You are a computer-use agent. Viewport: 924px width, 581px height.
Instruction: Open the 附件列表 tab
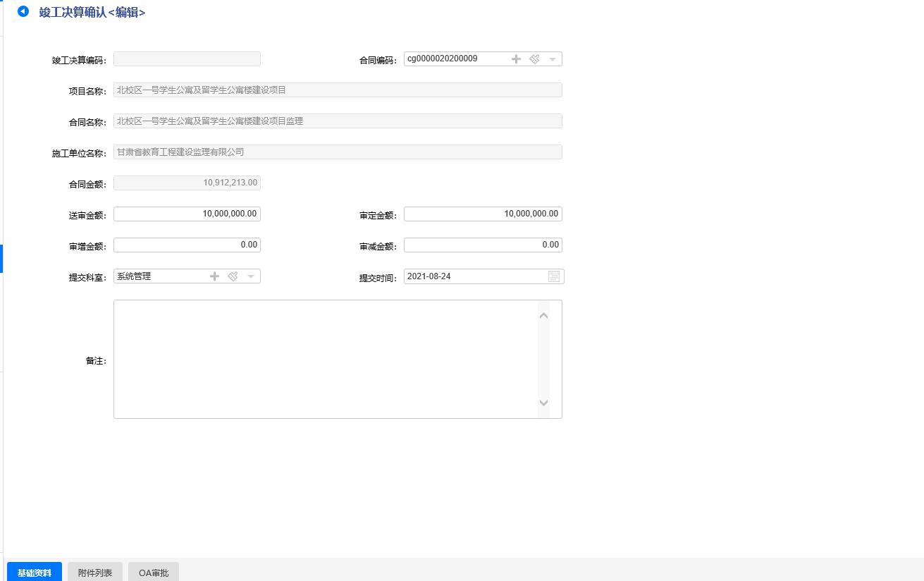(95, 573)
